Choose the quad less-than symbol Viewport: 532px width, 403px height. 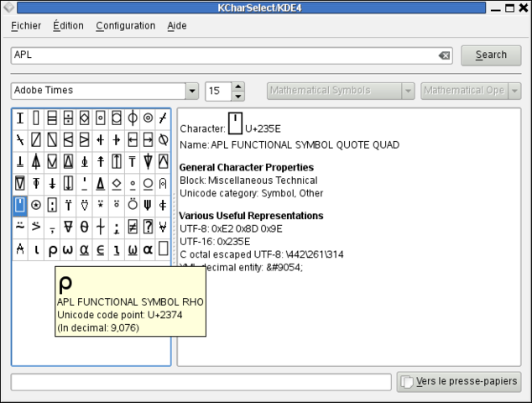68,140
